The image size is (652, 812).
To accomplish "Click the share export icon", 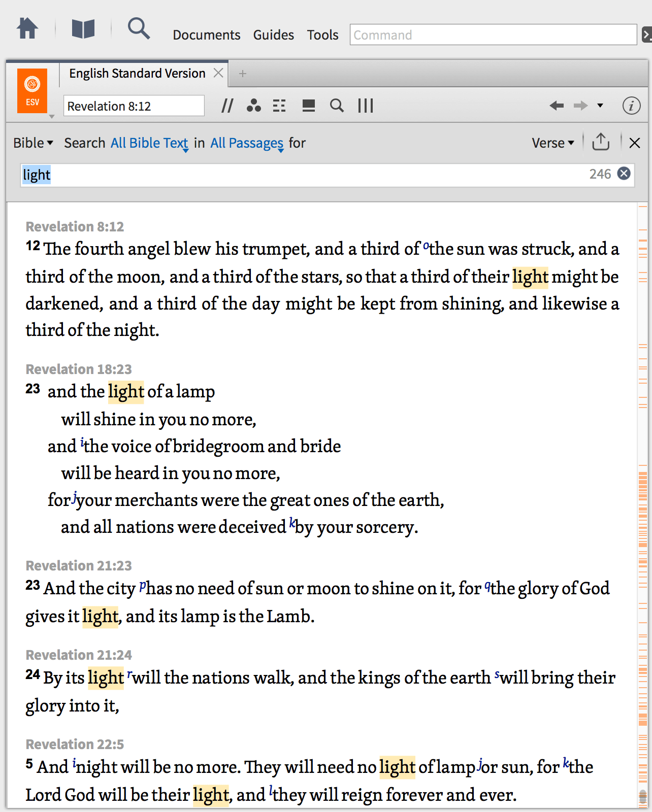I will pyautogui.click(x=601, y=142).
